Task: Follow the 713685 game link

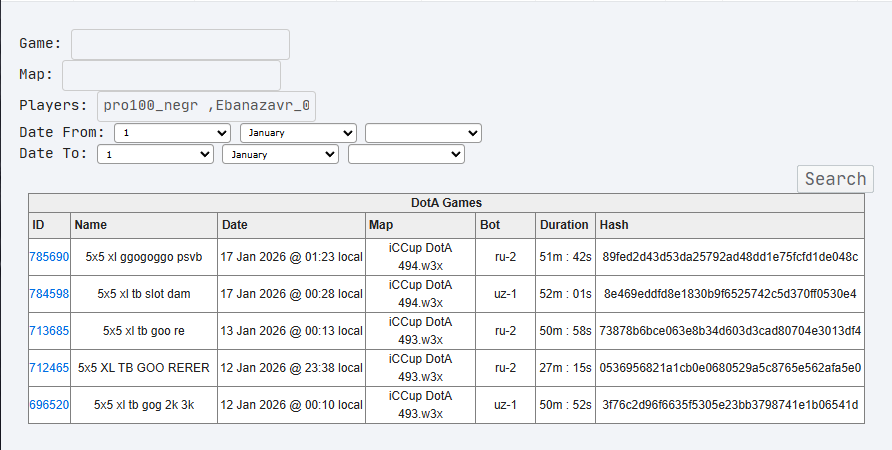Action: point(49,331)
